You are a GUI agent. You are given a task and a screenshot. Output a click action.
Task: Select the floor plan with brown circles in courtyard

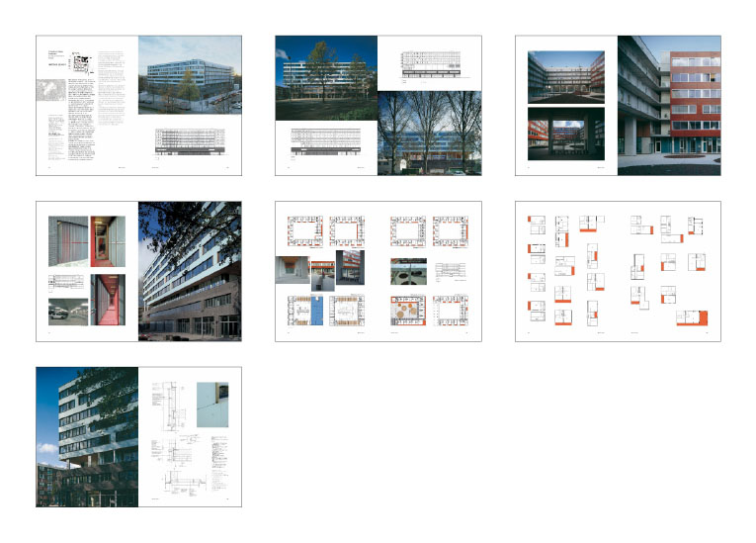tap(408, 311)
